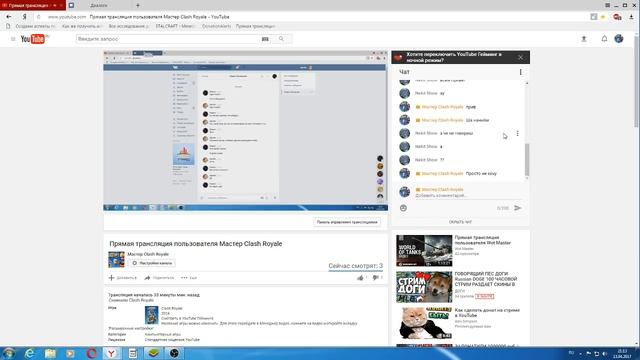Click the chat scrollbar thumb
Image resolution: width=640 pixels, height=360 pixels.
(x=527, y=159)
